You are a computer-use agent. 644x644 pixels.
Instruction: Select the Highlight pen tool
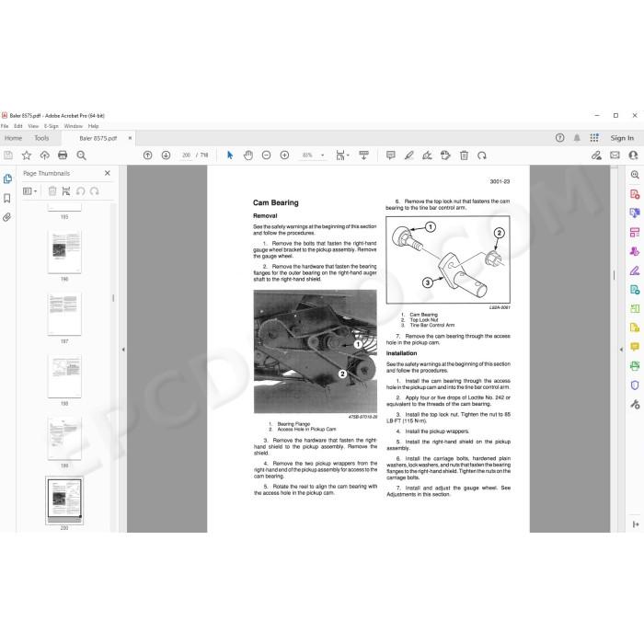pos(409,155)
